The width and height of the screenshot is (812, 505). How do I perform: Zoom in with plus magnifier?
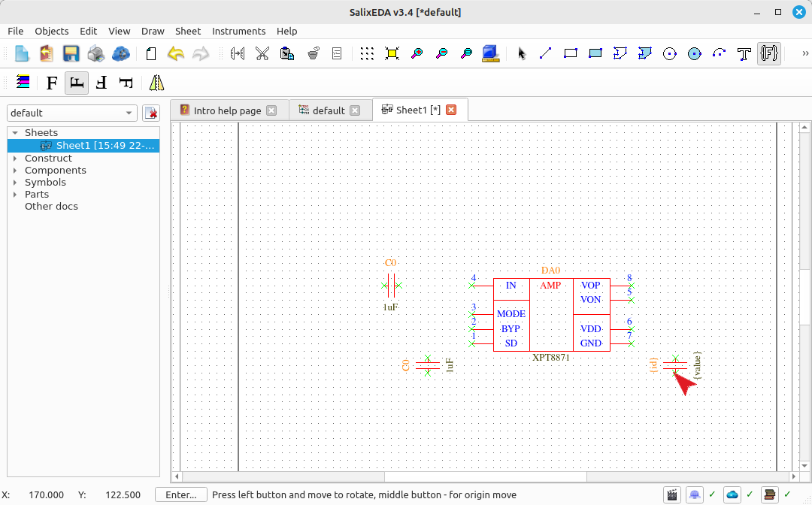click(x=417, y=53)
